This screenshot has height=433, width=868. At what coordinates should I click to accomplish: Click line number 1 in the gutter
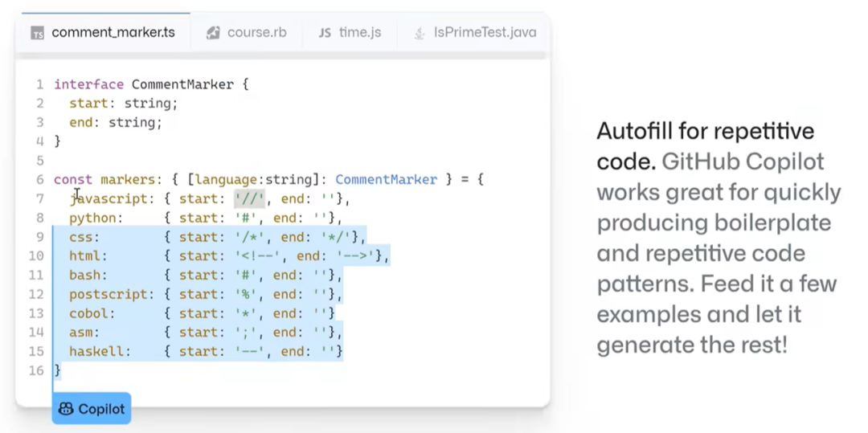point(40,84)
